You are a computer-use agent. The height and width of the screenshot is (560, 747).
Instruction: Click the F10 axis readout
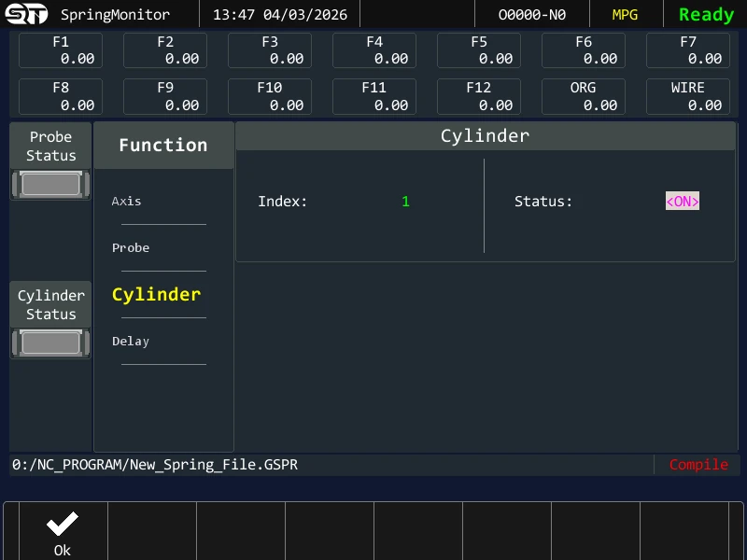[270, 97]
